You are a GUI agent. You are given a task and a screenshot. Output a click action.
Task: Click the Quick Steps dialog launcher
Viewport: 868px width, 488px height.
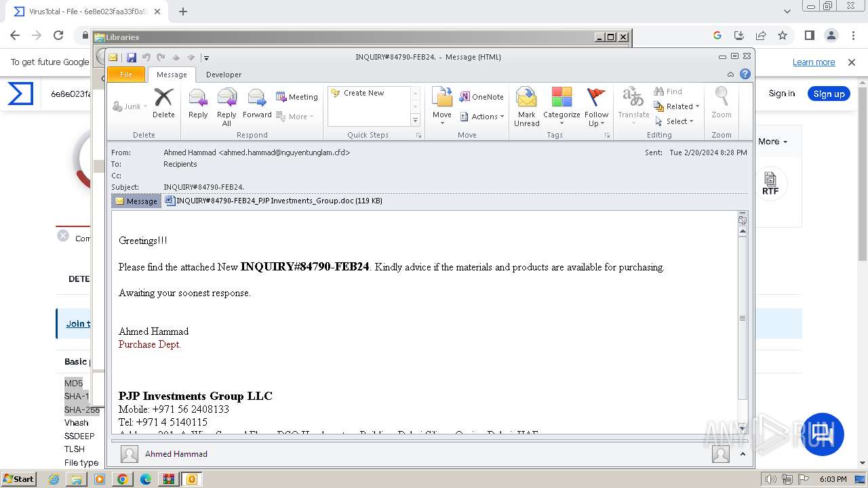(418, 136)
